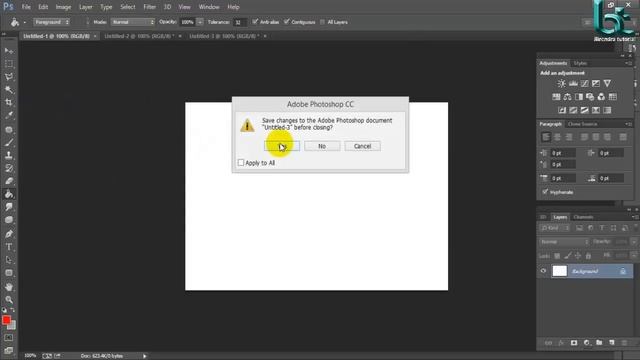Open the tool preset picker arrow
This screenshot has width=640, height=360.
coord(25,22)
